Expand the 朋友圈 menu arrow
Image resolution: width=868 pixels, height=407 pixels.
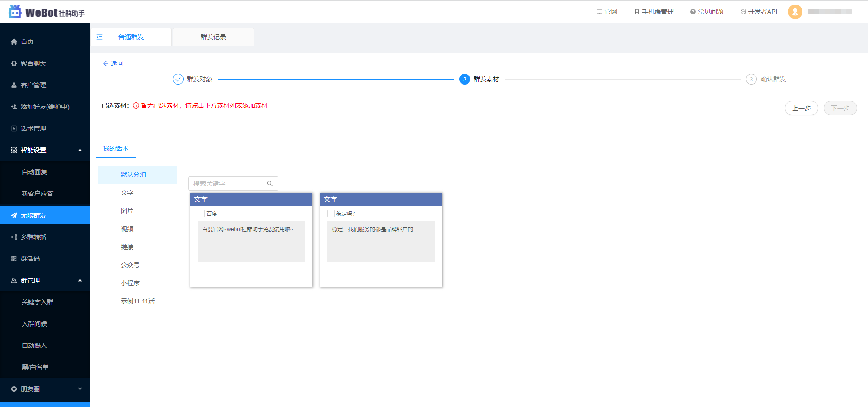pyautogui.click(x=80, y=389)
